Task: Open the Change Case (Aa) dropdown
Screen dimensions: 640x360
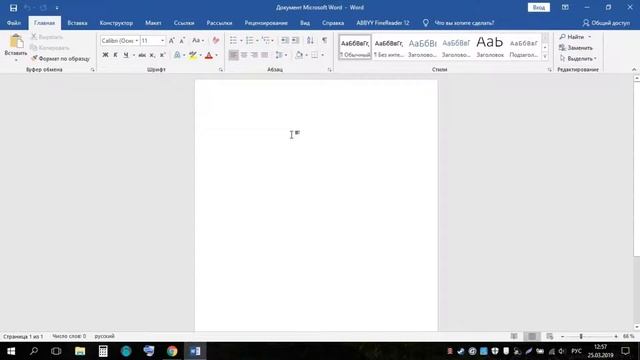Action: click(x=198, y=40)
